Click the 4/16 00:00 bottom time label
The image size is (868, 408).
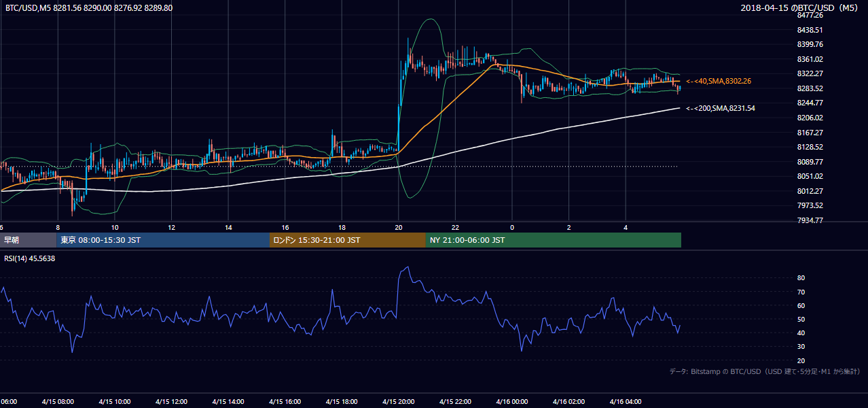(x=512, y=402)
